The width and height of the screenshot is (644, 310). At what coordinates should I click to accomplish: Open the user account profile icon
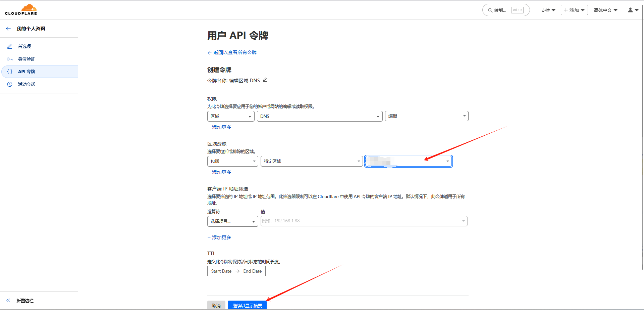633,10
